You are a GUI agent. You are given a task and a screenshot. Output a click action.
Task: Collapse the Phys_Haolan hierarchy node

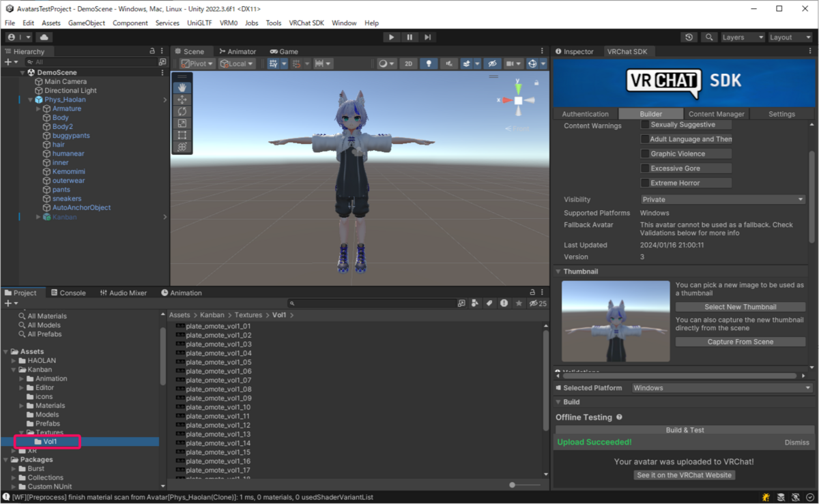click(30, 100)
